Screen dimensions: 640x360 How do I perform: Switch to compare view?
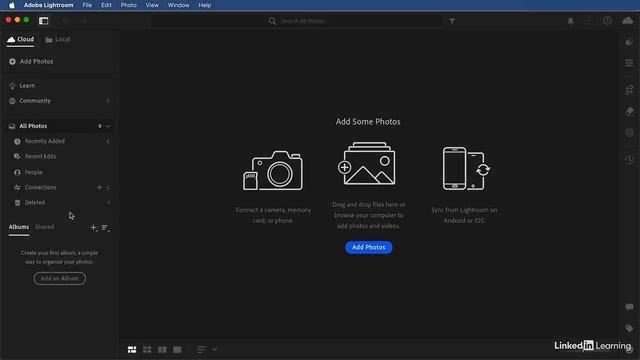[162, 350]
